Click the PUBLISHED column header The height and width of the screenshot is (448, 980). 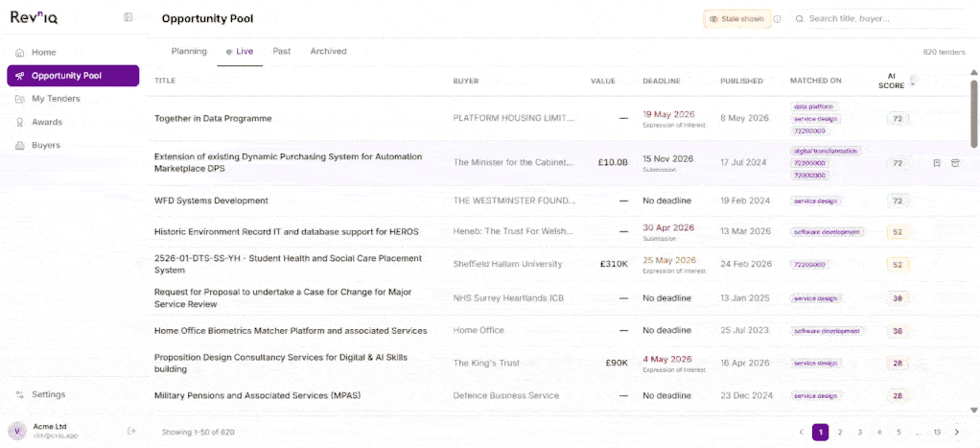pyautogui.click(x=741, y=81)
